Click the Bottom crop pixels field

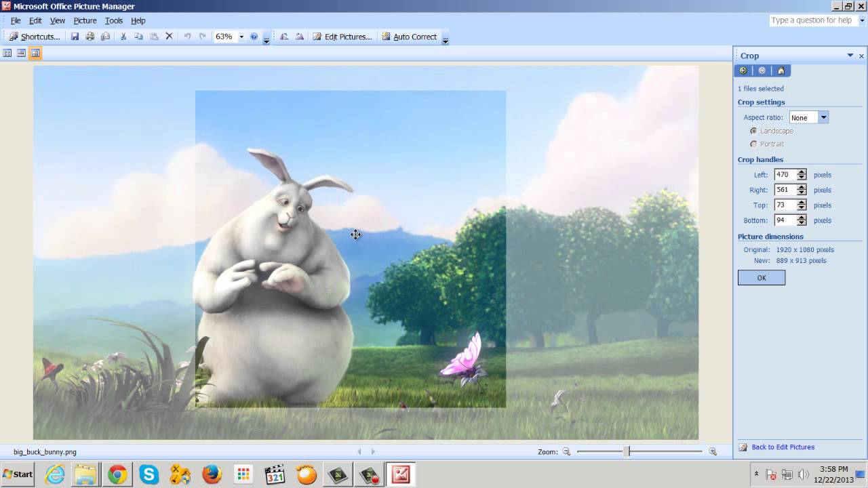point(785,220)
